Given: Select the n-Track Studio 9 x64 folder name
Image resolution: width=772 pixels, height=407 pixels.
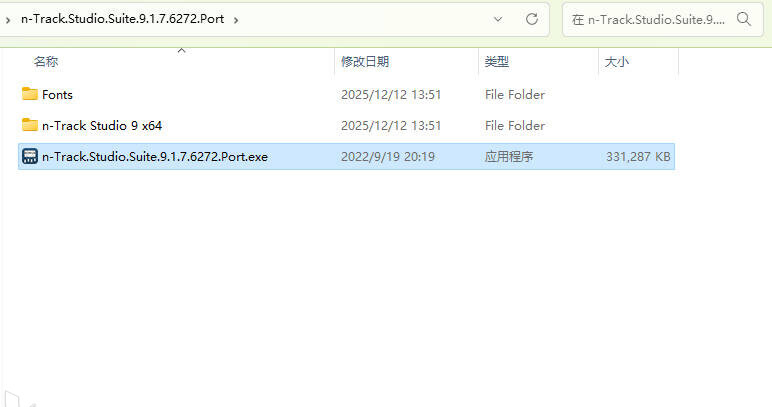Looking at the screenshot, I should point(102,125).
